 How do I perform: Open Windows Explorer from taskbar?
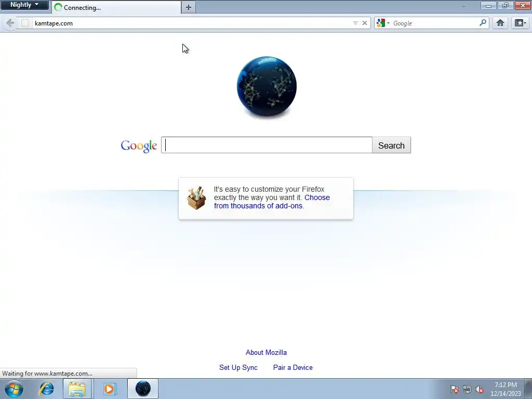tap(77, 389)
